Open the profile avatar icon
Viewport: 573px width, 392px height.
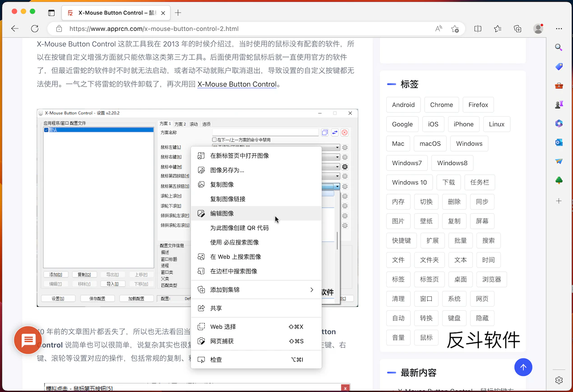coord(538,28)
